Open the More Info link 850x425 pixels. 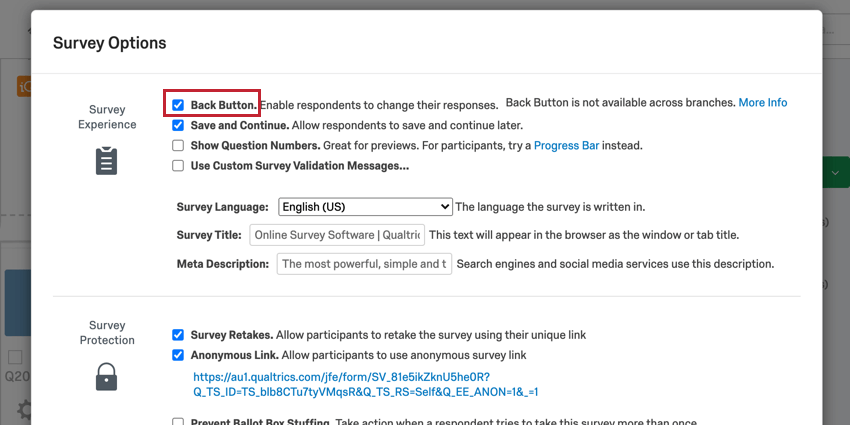click(x=763, y=102)
